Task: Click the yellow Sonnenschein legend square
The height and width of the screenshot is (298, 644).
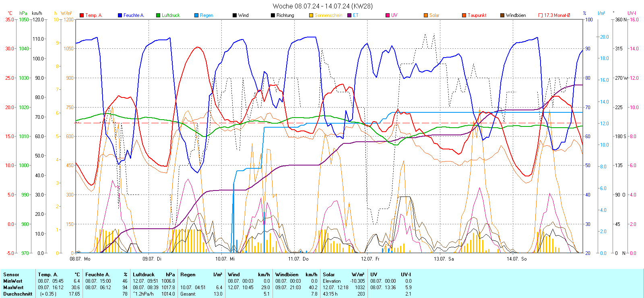Action: pyautogui.click(x=311, y=15)
